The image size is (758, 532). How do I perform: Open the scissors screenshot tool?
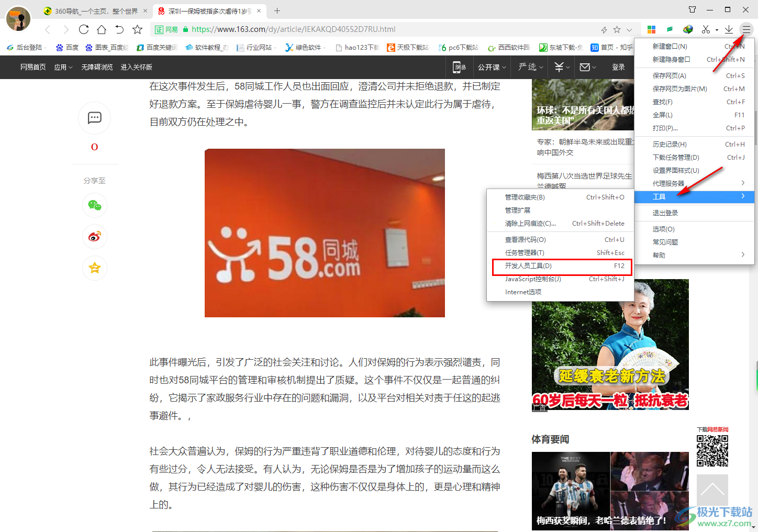706,29
